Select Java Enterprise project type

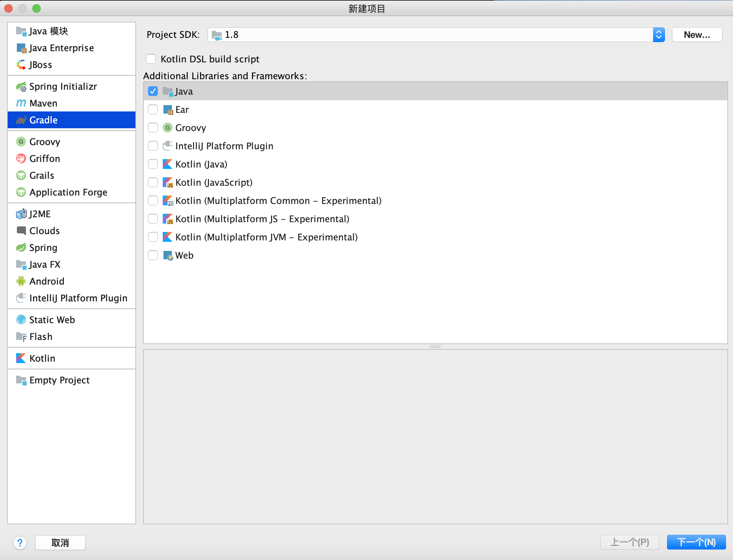(x=61, y=48)
